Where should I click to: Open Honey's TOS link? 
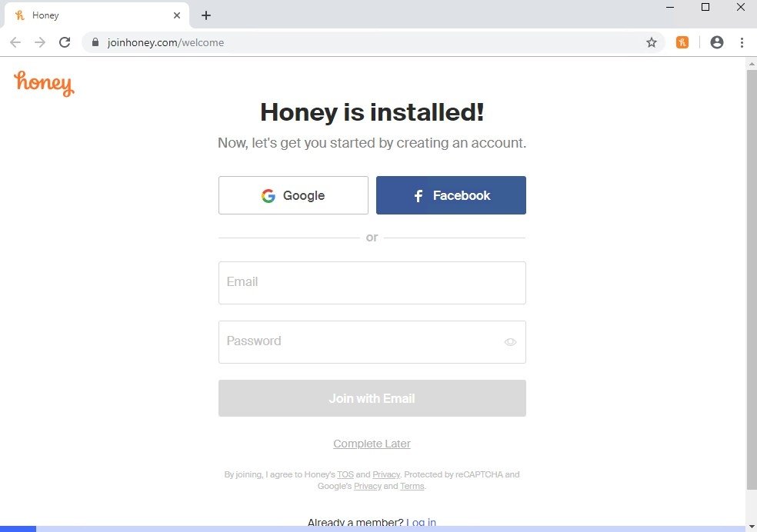click(x=345, y=474)
